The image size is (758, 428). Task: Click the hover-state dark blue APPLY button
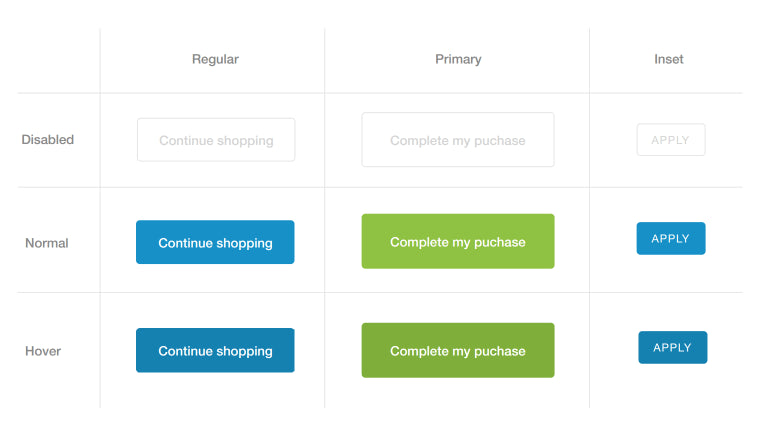(672, 347)
